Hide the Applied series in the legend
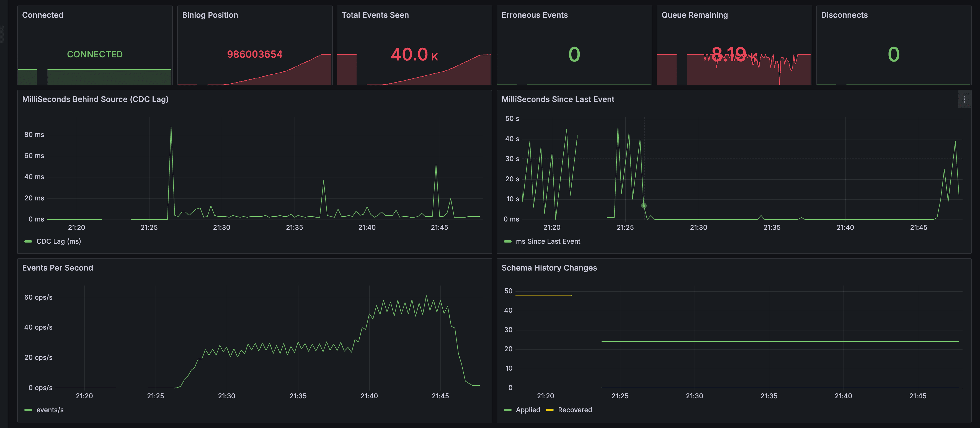This screenshot has width=980, height=428. point(528,410)
